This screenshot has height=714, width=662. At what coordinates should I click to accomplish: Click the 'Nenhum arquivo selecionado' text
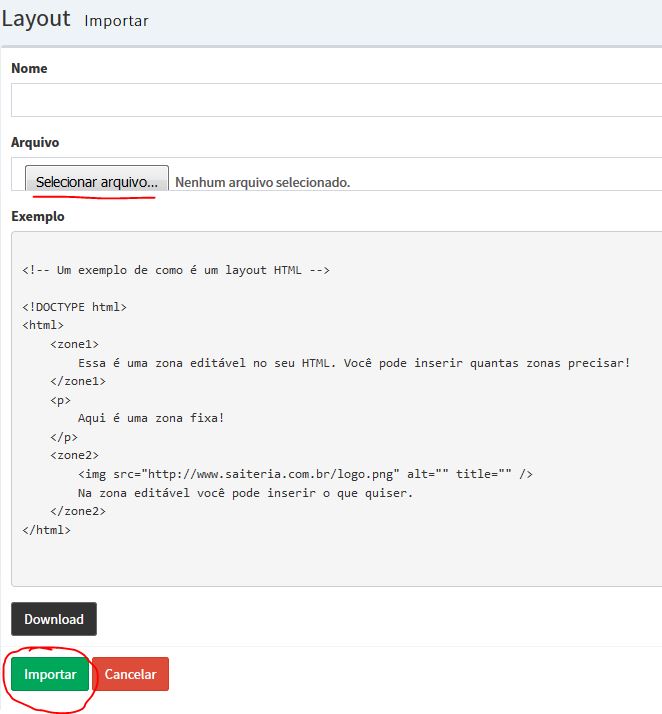tap(263, 182)
